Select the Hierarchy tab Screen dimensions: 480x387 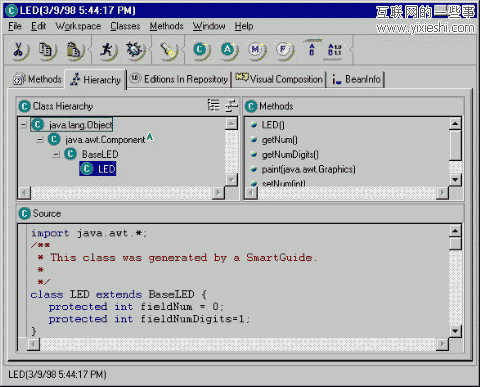click(x=96, y=80)
